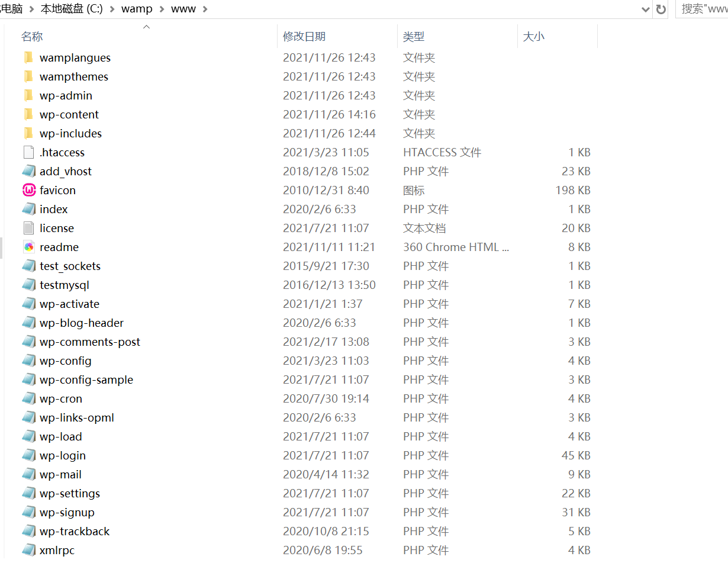Select the wp-settings file name
Viewport: 728px width, 566px height.
point(70,493)
